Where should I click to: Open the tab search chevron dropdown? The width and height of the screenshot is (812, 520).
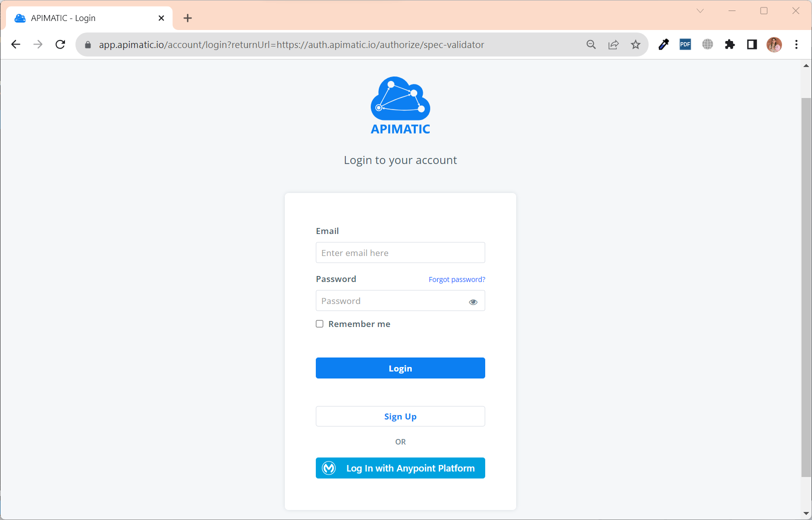pos(700,10)
